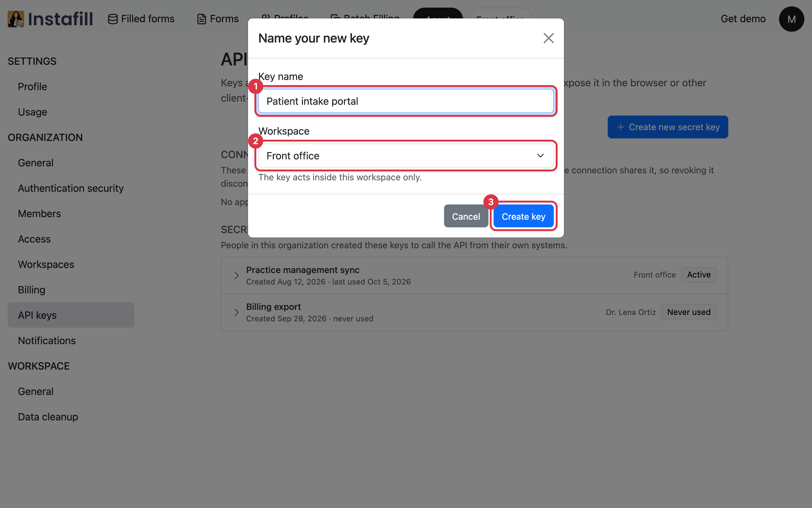812x508 pixels.
Task: Open Forms in top navigation
Action: [218, 19]
